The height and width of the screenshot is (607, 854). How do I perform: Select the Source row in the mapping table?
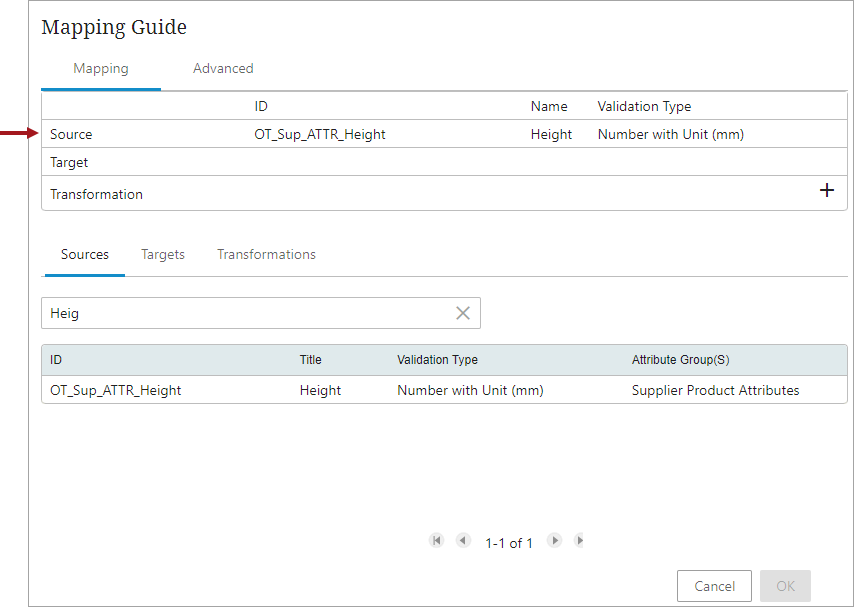(x=71, y=135)
